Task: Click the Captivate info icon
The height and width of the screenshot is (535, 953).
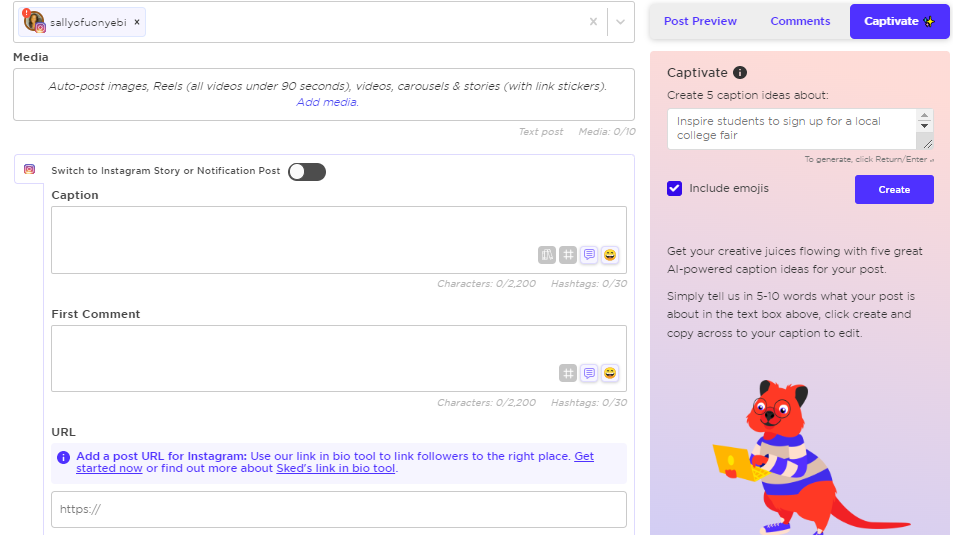Action: tap(740, 73)
